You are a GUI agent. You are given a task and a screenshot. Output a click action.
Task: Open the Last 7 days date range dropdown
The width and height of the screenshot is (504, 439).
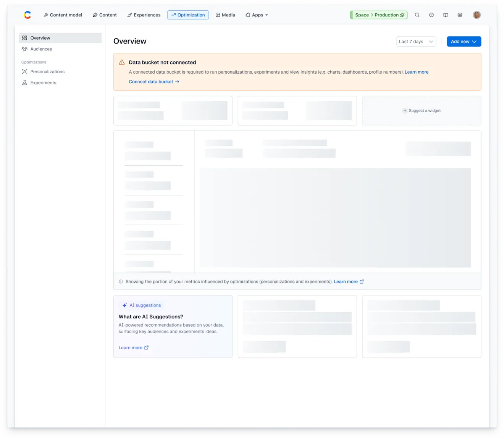click(x=416, y=41)
